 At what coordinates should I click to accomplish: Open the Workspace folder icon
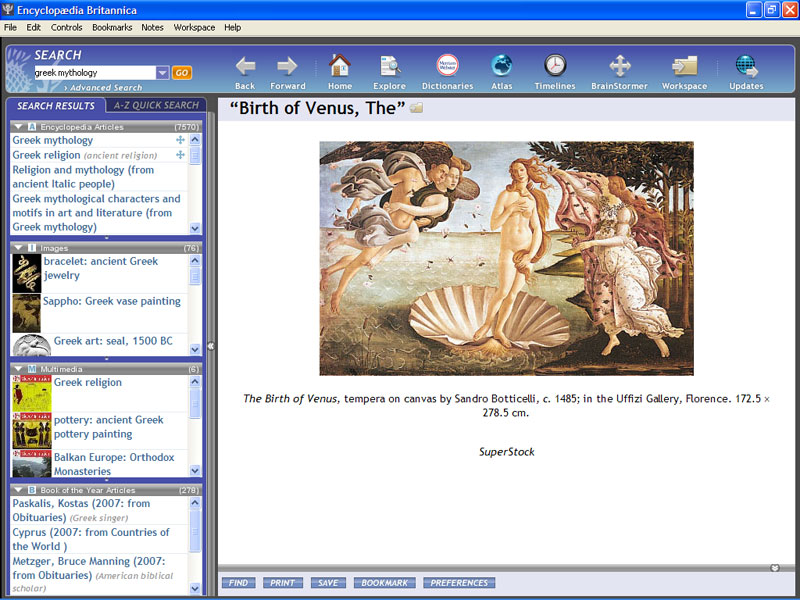[684, 66]
